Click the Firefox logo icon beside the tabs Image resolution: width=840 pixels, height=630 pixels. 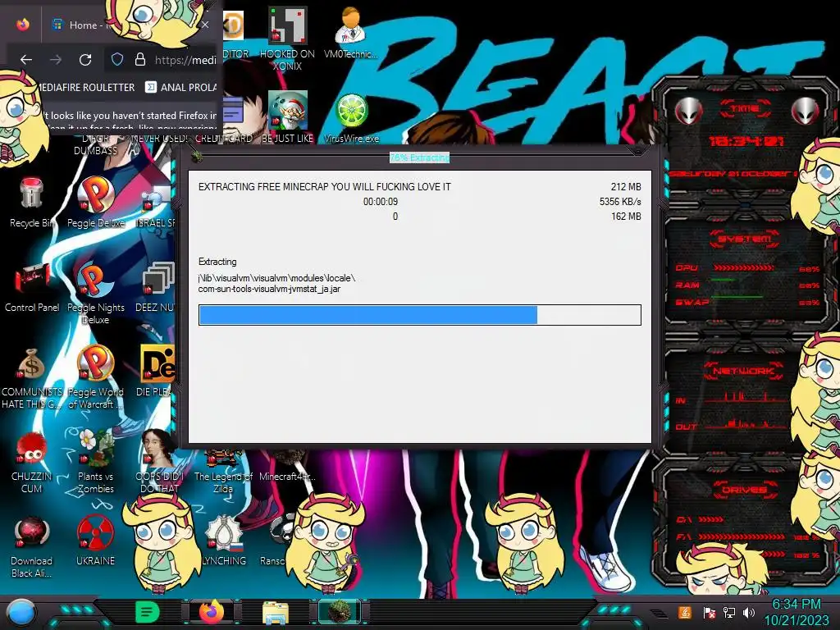click(x=22, y=25)
